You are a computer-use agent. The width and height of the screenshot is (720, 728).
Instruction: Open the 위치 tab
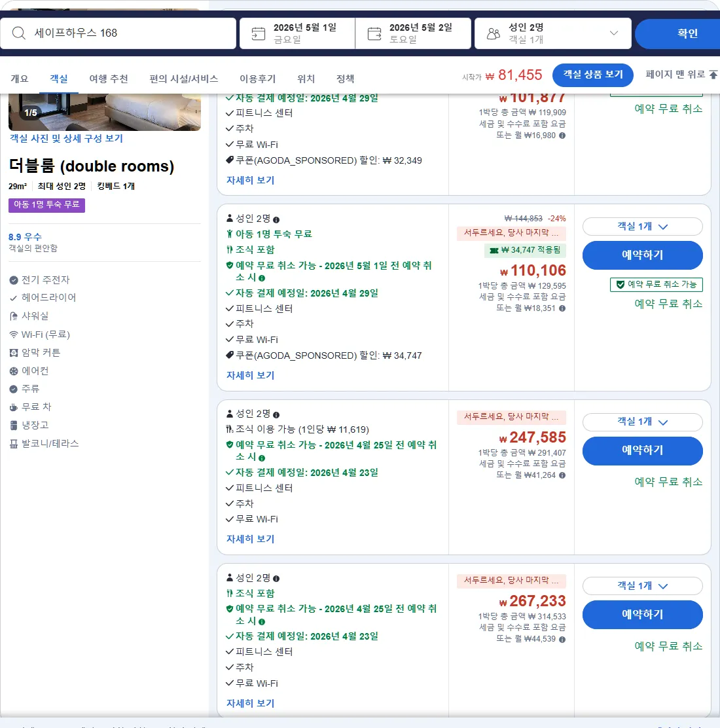(x=306, y=79)
